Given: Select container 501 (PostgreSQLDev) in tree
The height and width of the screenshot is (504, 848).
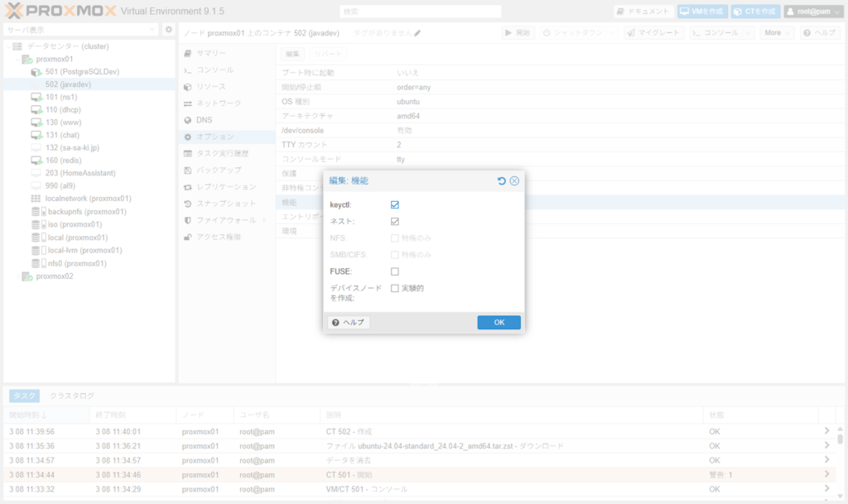Looking at the screenshot, I should coord(82,72).
